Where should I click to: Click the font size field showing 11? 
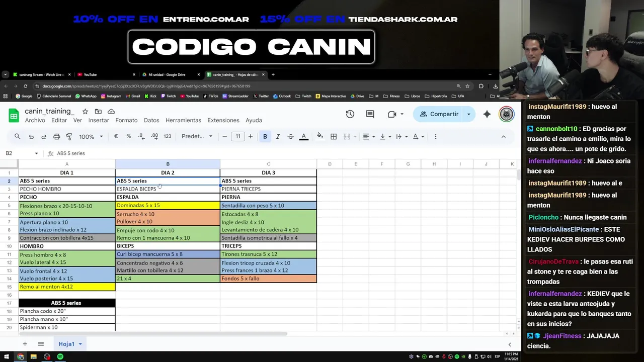click(x=237, y=136)
